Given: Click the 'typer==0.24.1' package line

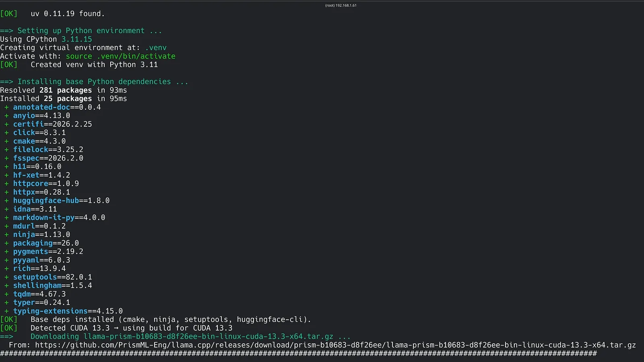Looking at the screenshot, I should click(x=41, y=302).
